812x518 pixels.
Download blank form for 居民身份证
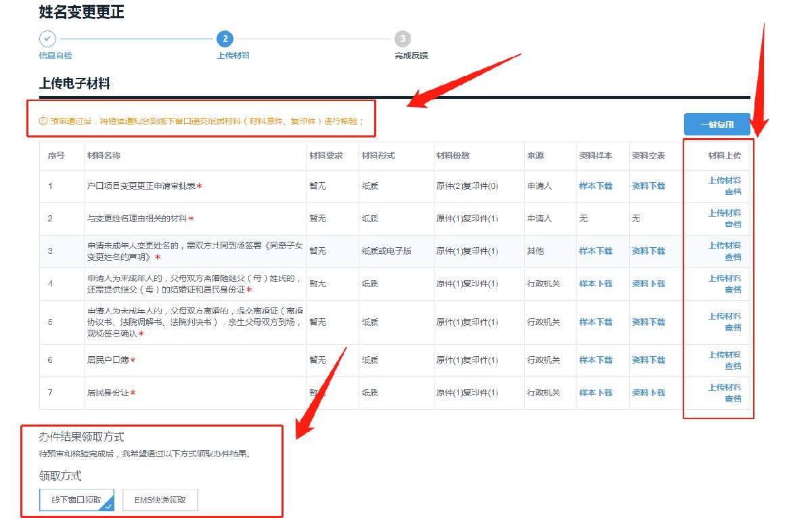[x=648, y=393]
